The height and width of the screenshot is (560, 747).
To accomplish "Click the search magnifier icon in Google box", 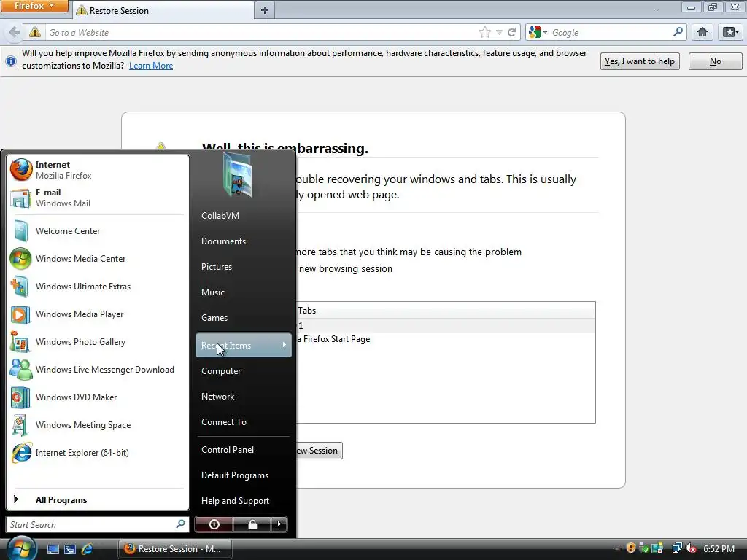I will click(678, 32).
